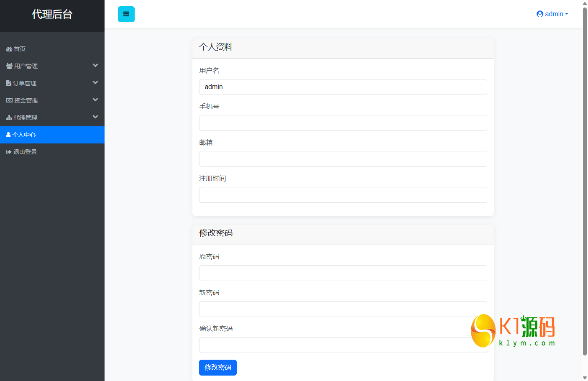The width and height of the screenshot is (588, 381).
Task: Click the money icon beside 资金管理
Action: (x=9, y=100)
